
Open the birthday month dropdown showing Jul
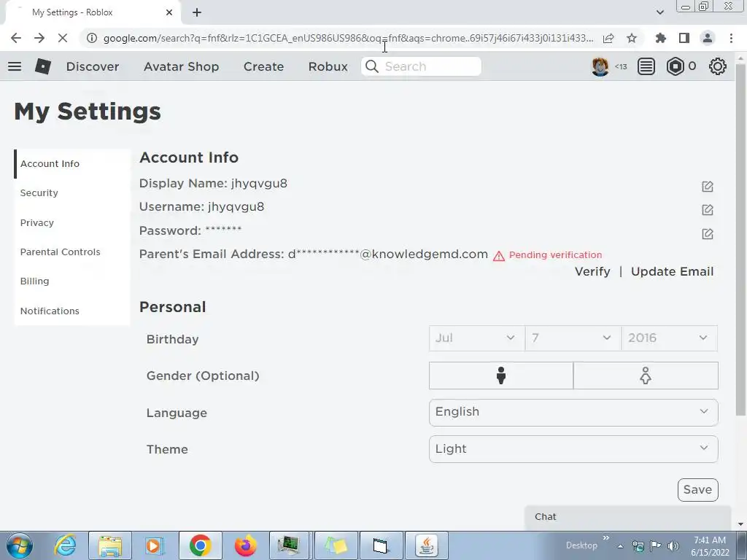click(x=477, y=338)
